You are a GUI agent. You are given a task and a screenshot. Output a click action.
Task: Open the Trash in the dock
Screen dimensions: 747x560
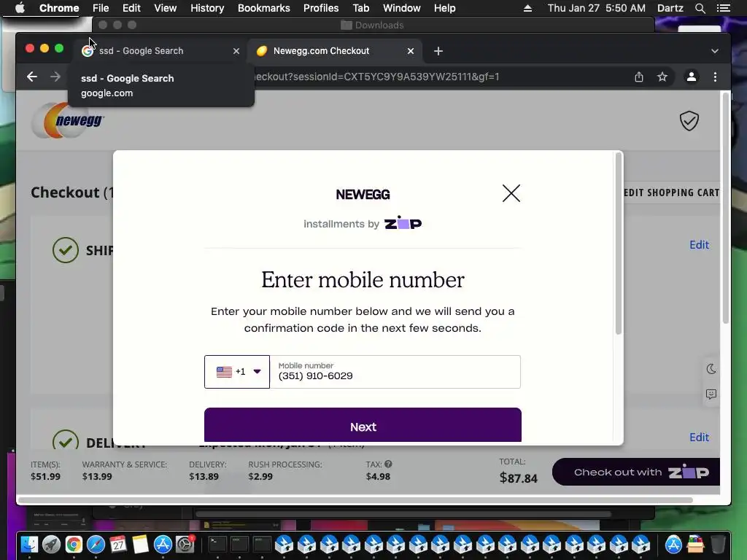tap(718, 544)
